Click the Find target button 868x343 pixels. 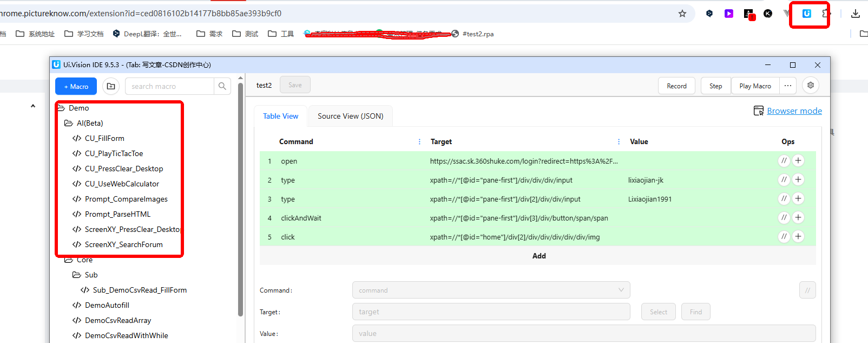[x=695, y=312]
